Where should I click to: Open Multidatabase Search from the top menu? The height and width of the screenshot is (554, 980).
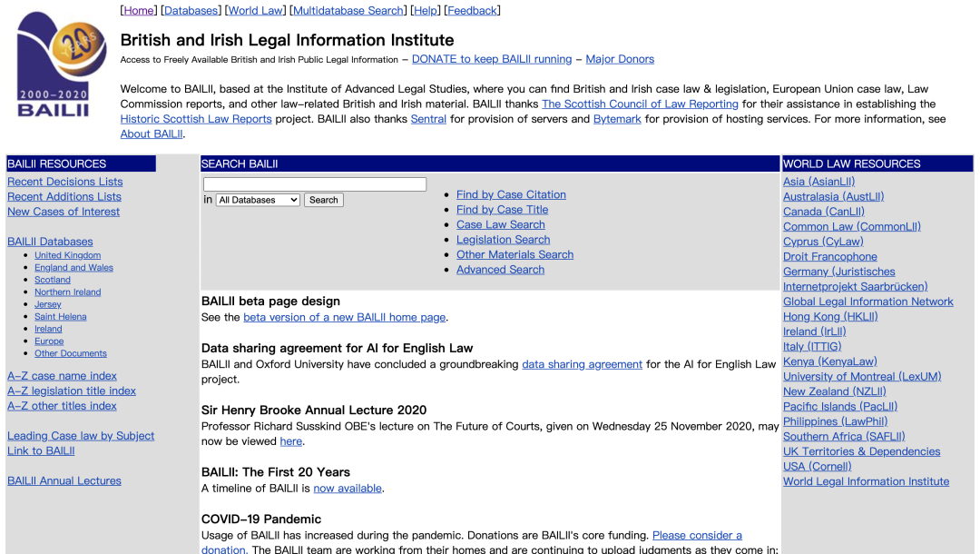(x=348, y=11)
